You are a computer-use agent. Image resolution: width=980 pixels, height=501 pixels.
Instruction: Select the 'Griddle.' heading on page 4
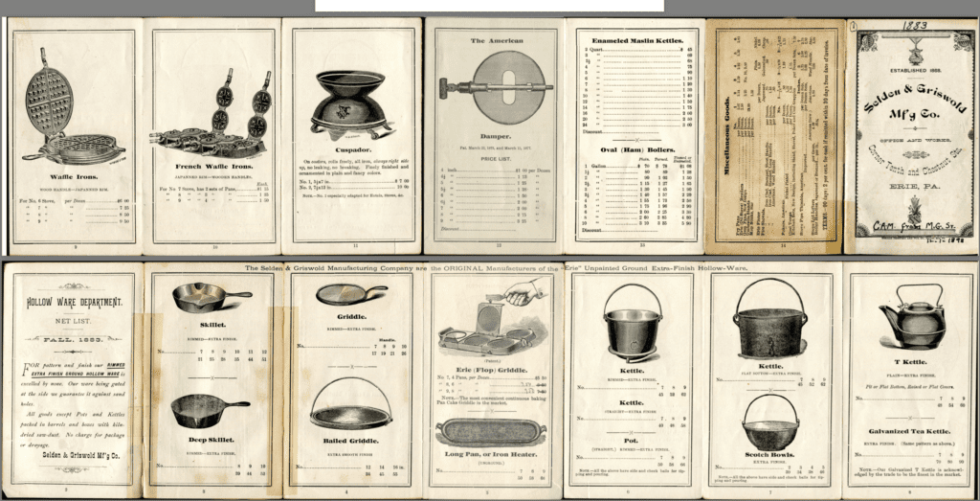click(352, 316)
